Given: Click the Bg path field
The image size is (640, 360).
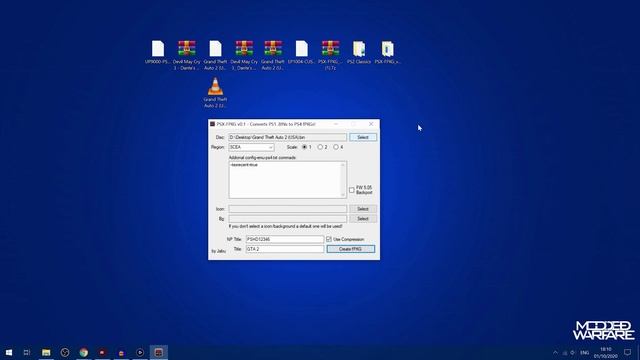Looking at the screenshot, I should coord(287,219).
